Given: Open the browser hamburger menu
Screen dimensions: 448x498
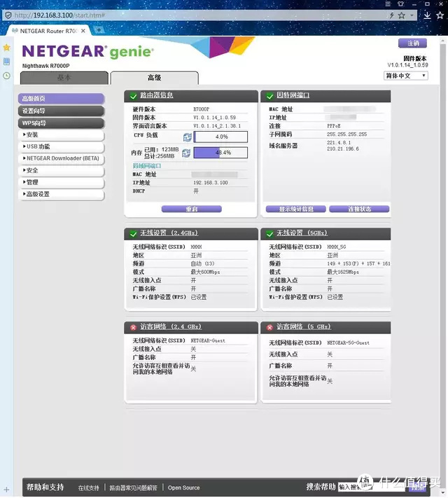Looking at the screenshot, I should pos(388,4).
